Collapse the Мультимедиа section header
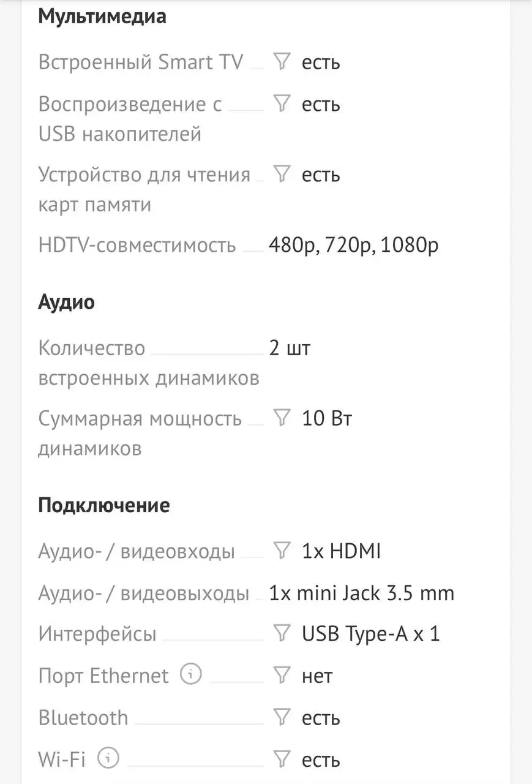 [x=103, y=17]
